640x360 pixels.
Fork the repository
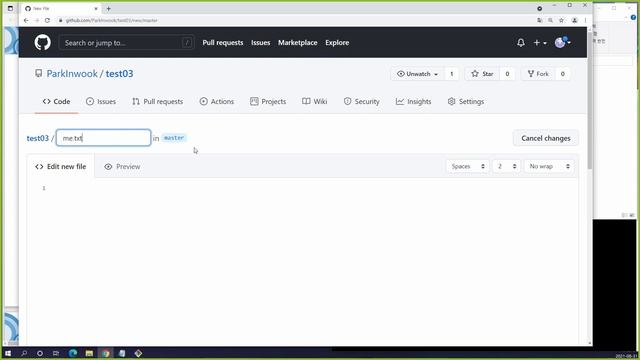pyautogui.click(x=538, y=74)
